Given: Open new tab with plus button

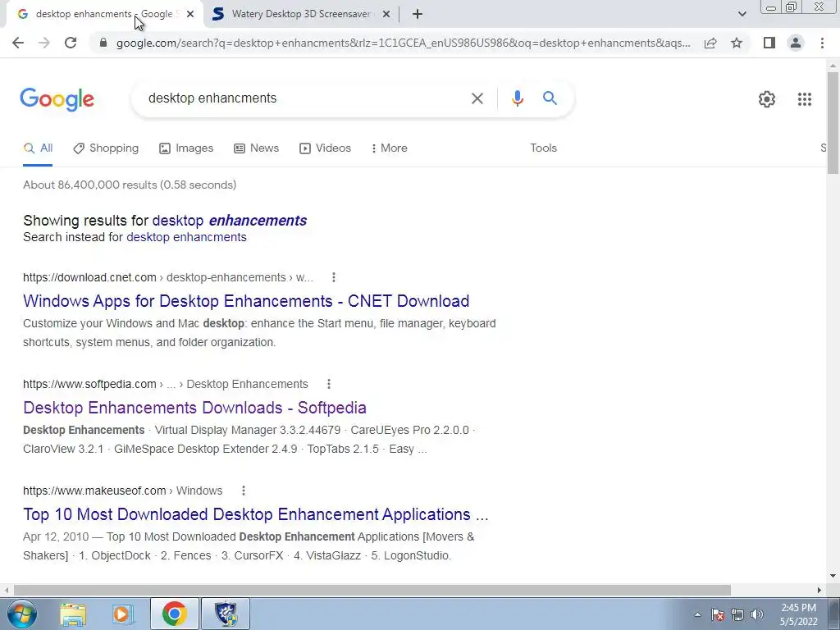Looking at the screenshot, I should point(418,15).
